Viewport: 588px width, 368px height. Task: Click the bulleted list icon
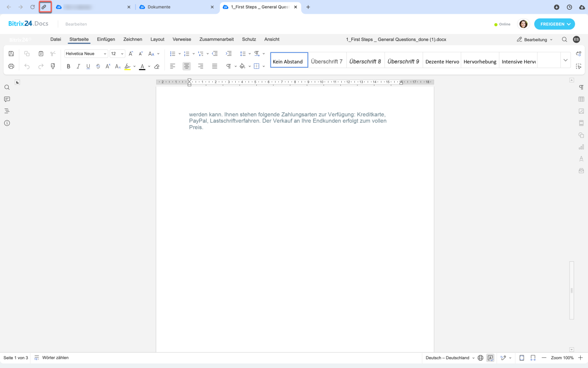click(x=173, y=54)
